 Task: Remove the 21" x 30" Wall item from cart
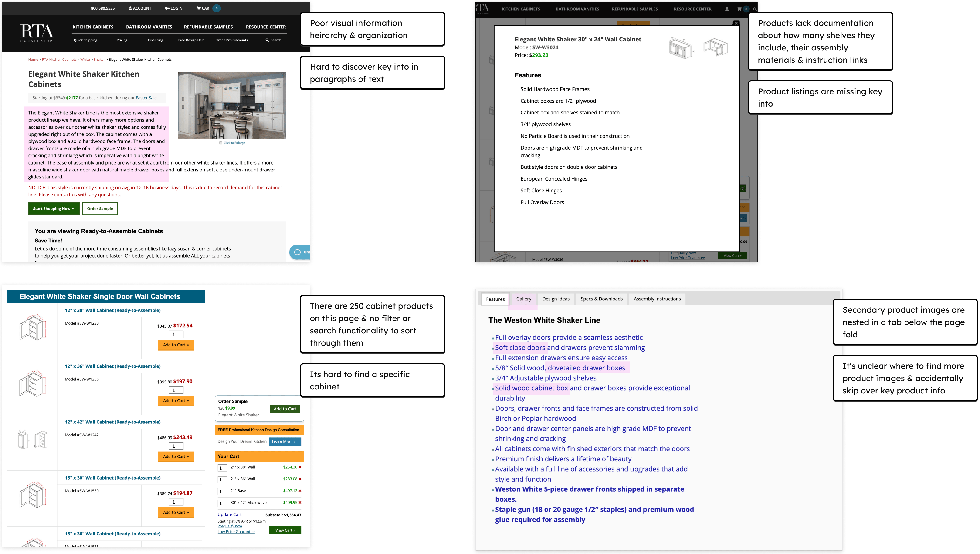click(300, 467)
